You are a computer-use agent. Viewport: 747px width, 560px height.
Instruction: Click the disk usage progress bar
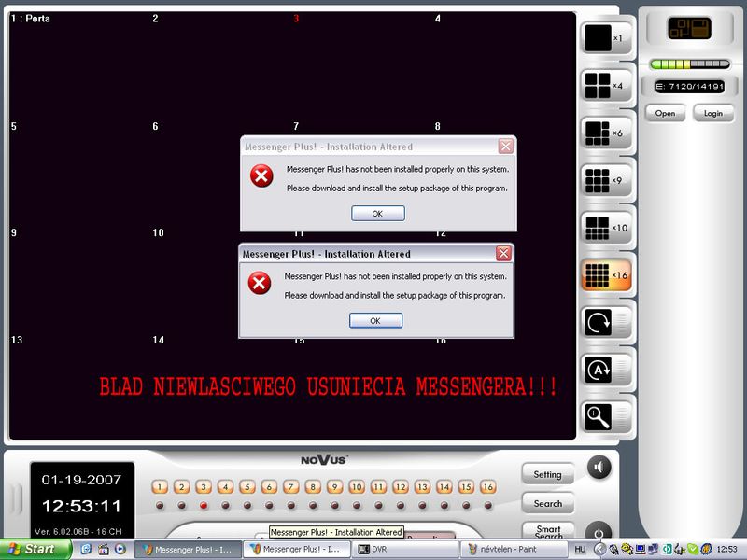[689, 63]
